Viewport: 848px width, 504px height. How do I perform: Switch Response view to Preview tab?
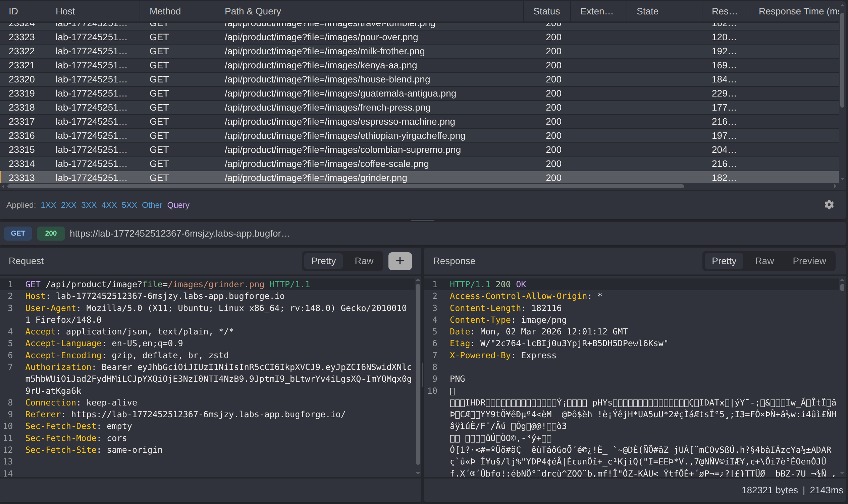point(809,261)
